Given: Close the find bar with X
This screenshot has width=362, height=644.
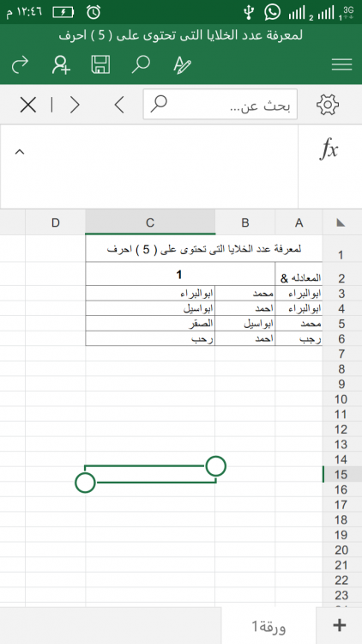Looking at the screenshot, I should point(28,105).
